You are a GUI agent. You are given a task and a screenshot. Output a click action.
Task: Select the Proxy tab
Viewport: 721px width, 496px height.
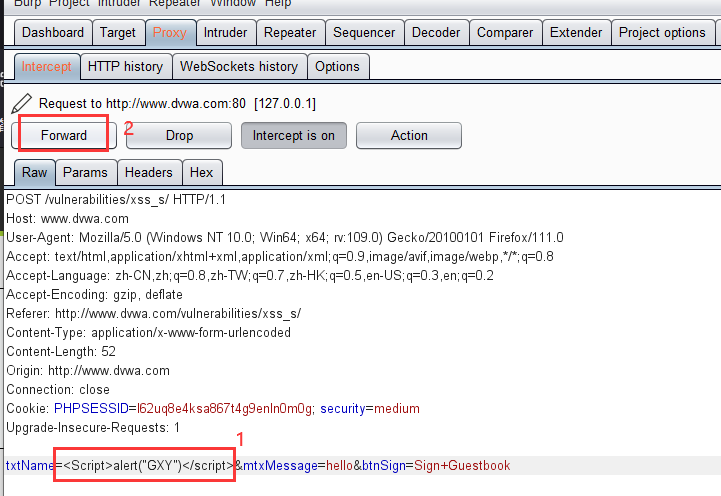coord(170,33)
